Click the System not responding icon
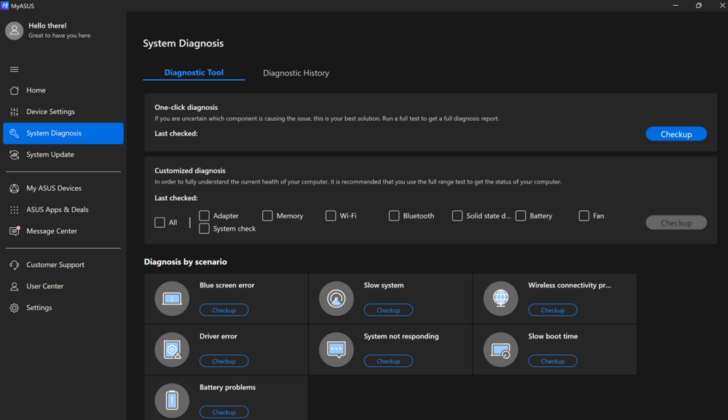 pyautogui.click(x=336, y=349)
